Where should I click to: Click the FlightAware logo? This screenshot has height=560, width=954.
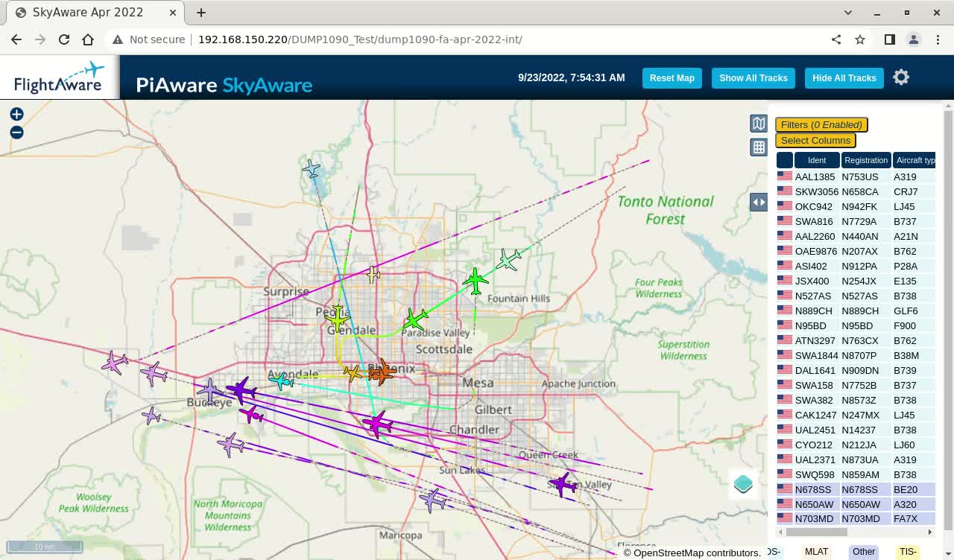pos(59,77)
